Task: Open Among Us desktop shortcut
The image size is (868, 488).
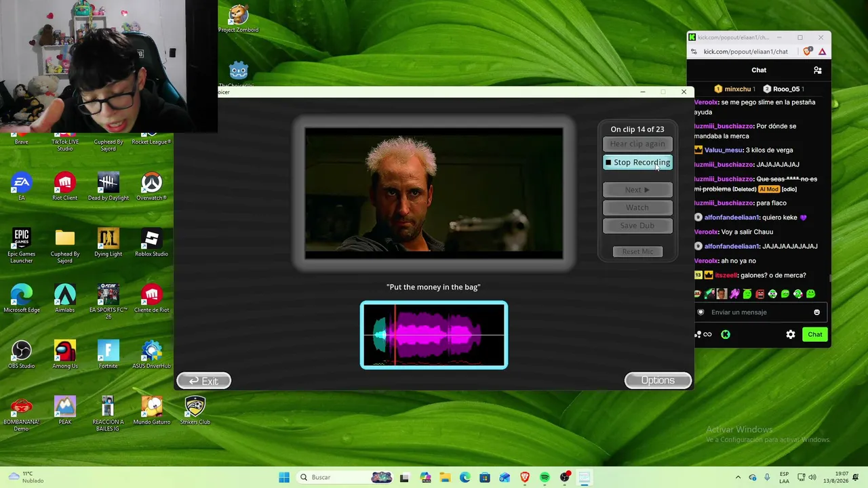Action: [x=65, y=354]
